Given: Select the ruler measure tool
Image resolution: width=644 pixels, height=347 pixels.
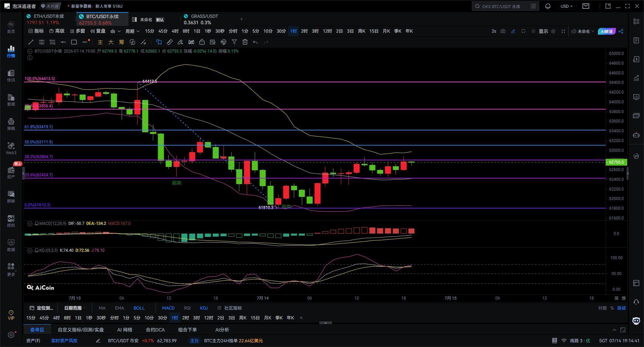Looking at the screenshot, I should tap(170, 42).
